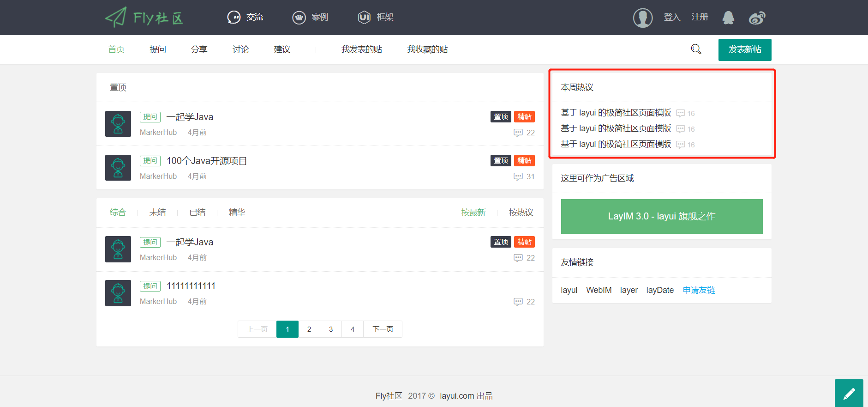Open layDate friendly link
Viewport: 868px width, 407px height.
[660, 290]
